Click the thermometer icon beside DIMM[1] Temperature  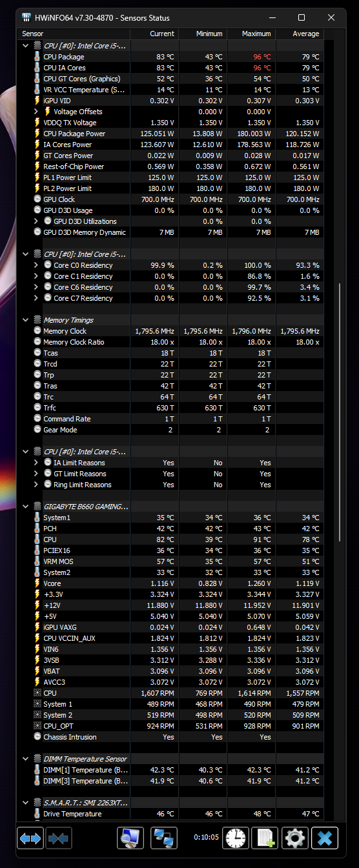pyautogui.click(x=37, y=770)
